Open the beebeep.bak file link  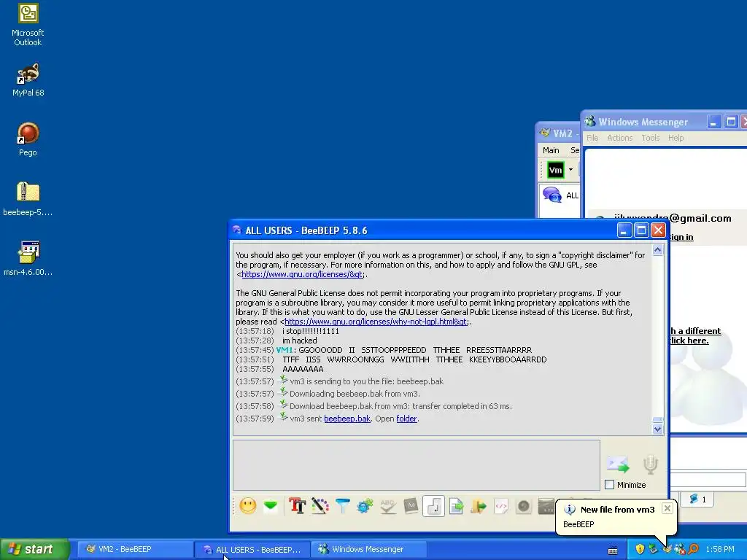pos(347,419)
